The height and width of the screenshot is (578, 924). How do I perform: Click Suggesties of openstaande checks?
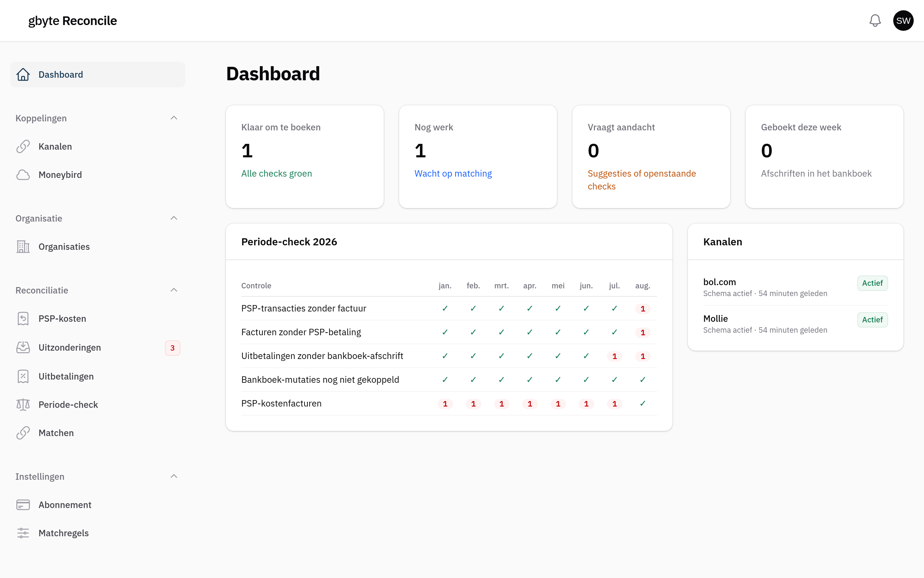(x=641, y=180)
